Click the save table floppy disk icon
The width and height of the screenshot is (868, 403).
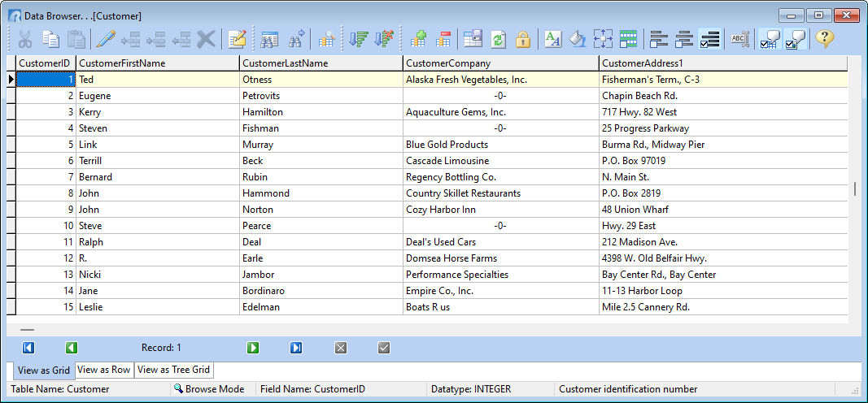pos(473,39)
